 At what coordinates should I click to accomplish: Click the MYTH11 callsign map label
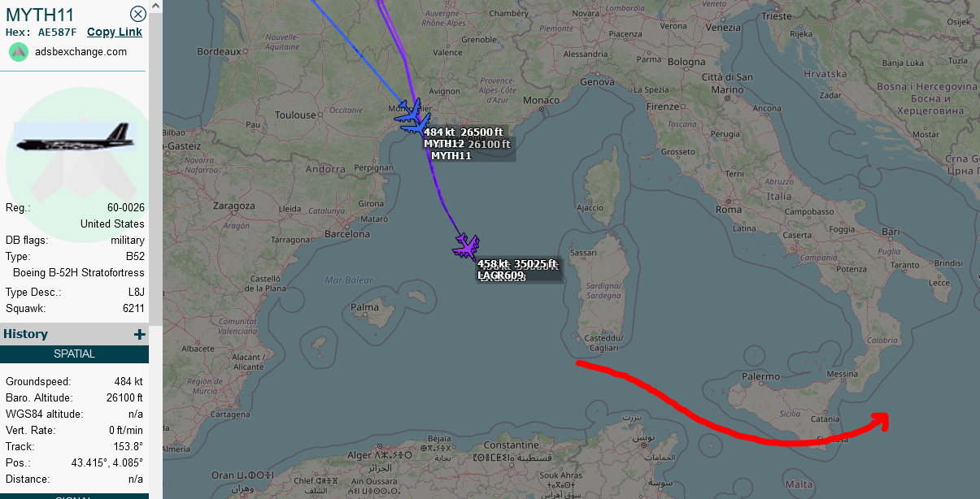451,155
